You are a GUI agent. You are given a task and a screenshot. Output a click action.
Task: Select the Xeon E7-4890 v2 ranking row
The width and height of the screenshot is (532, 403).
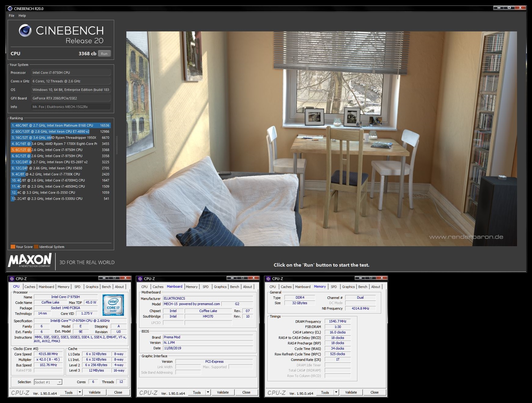tap(60, 131)
